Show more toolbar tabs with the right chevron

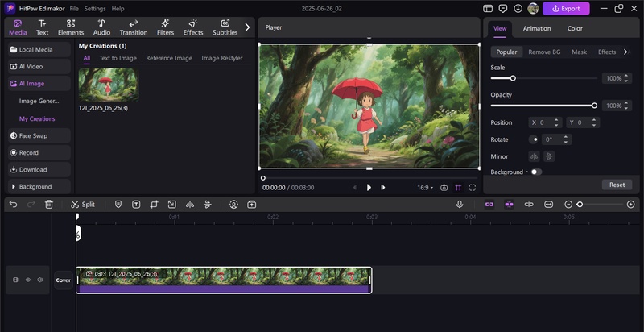tap(247, 27)
